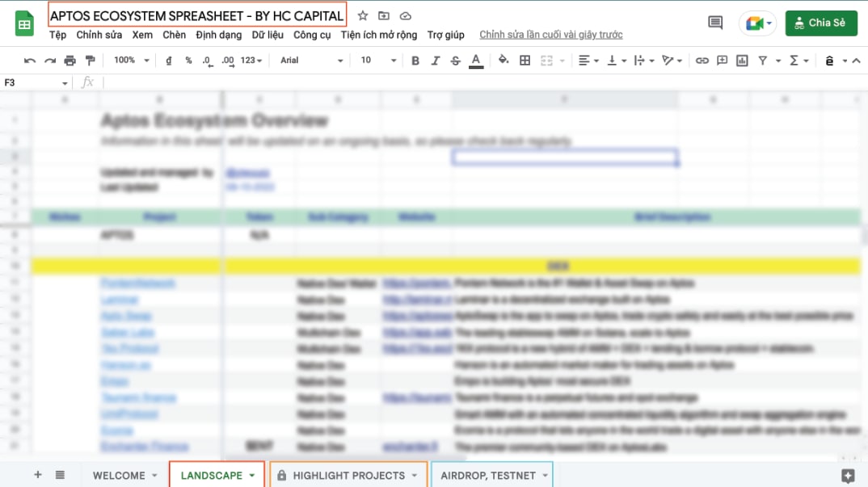This screenshot has height=487, width=868.
Task: Open the Tệp menu
Action: pos(57,35)
